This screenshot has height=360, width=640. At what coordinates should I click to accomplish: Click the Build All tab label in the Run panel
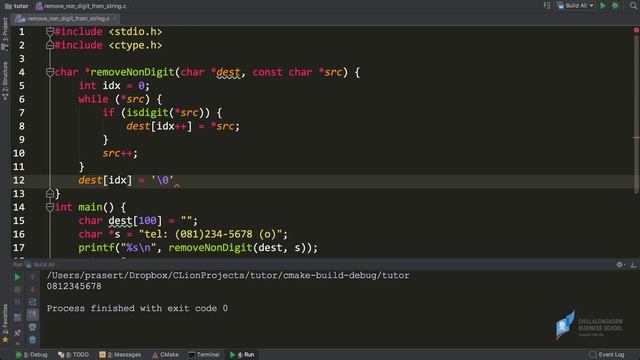pyautogui.click(x=44, y=264)
